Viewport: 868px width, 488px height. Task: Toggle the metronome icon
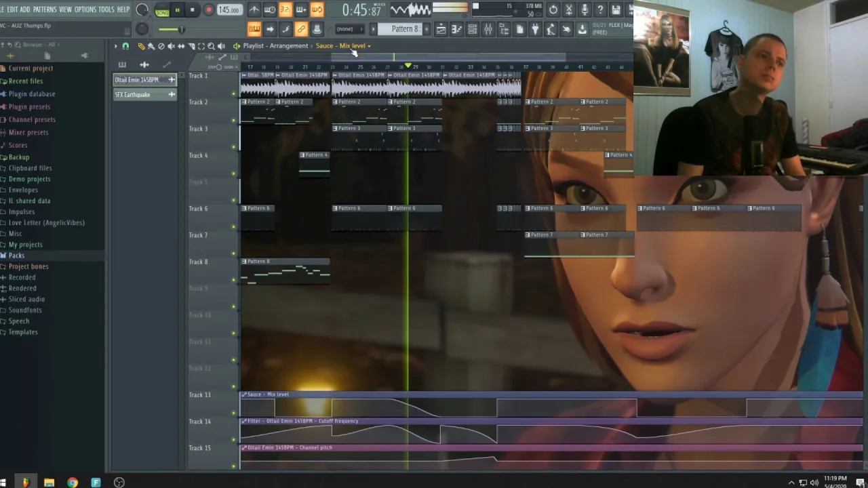point(254,9)
